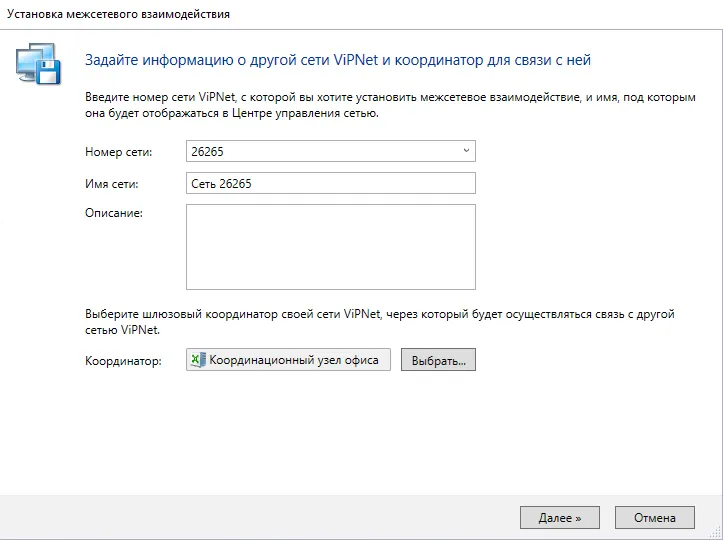Click the Описание label
723x540 pixels.
pos(114,213)
